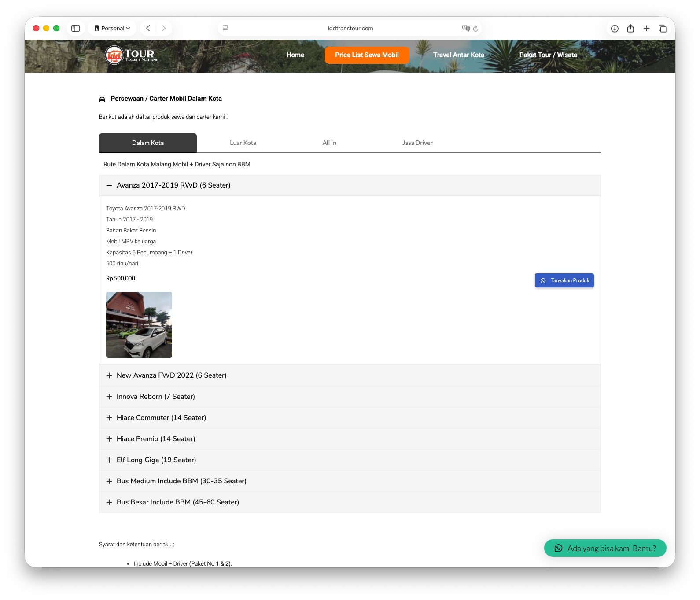The height and width of the screenshot is (600, 700).
Task: Click the translate icon in address bar
Action: click(466, 28)
